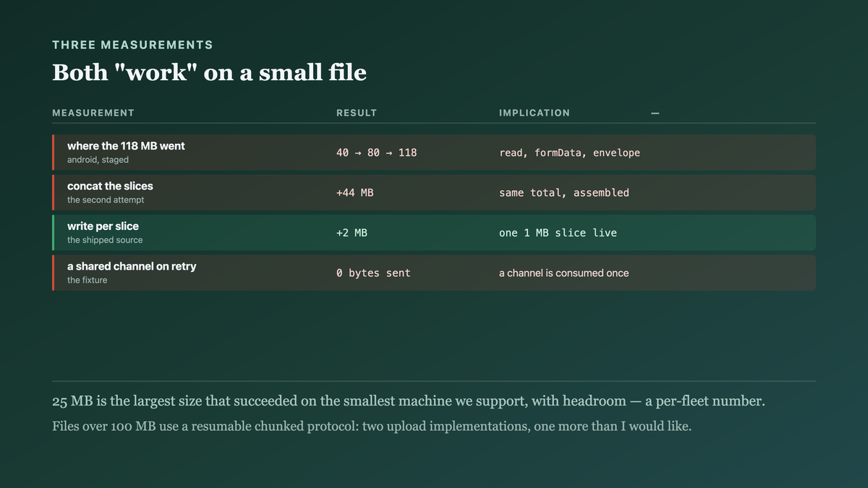The image size is (868, 488).
Task: Select the '0 bytes sent' result value
Action: [x=373, y=273]
